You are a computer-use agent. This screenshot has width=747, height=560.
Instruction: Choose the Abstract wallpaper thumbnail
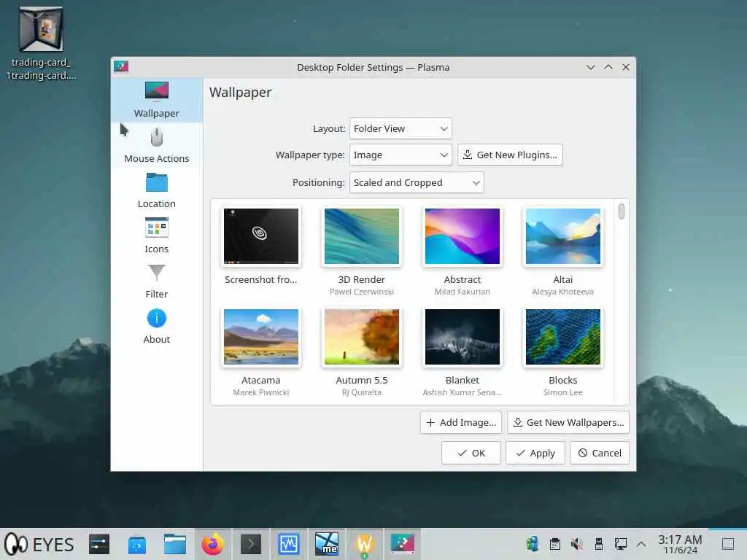coord(462,236)
